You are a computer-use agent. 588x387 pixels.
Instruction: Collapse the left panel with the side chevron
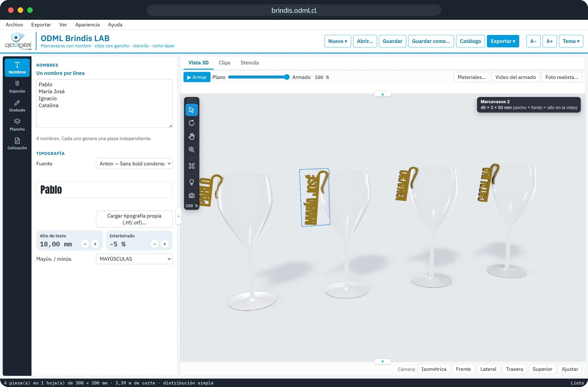[179, 216]
